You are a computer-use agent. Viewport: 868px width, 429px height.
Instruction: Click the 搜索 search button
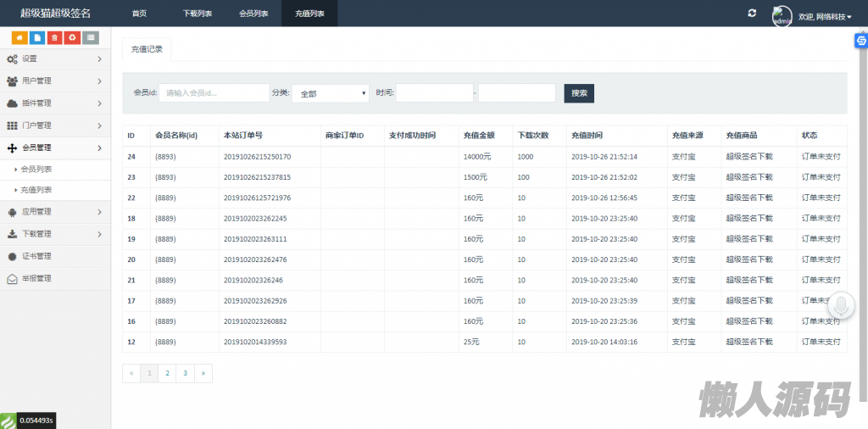[x=579, y=93]
